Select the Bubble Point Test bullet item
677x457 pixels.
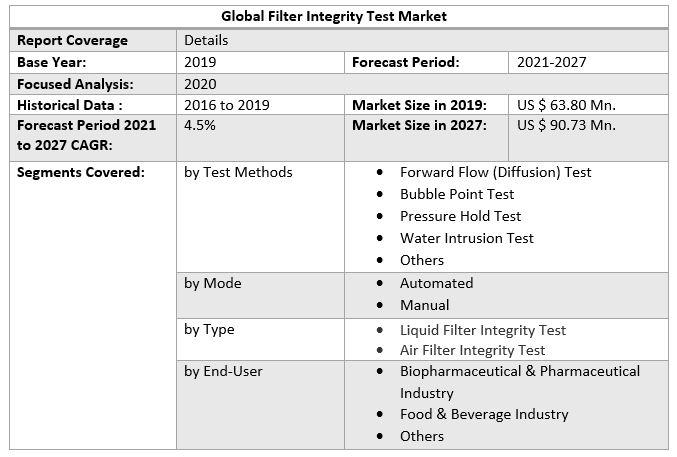[457, 194]
